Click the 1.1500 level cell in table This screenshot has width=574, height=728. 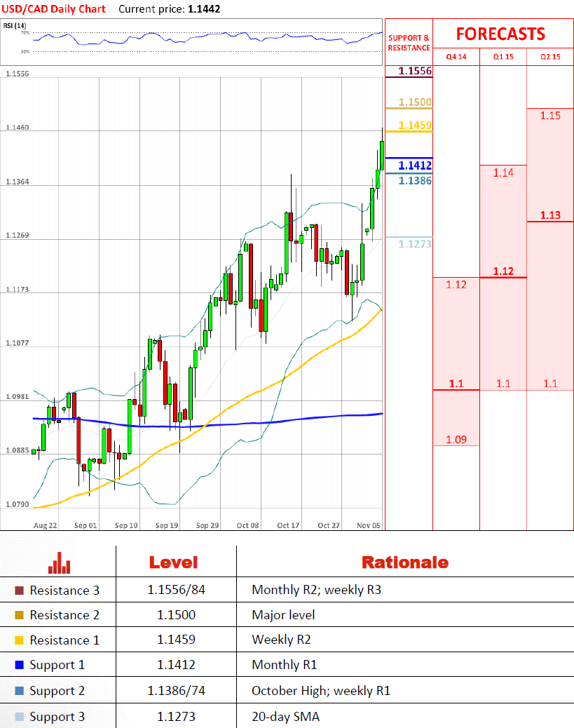point(177,615)
